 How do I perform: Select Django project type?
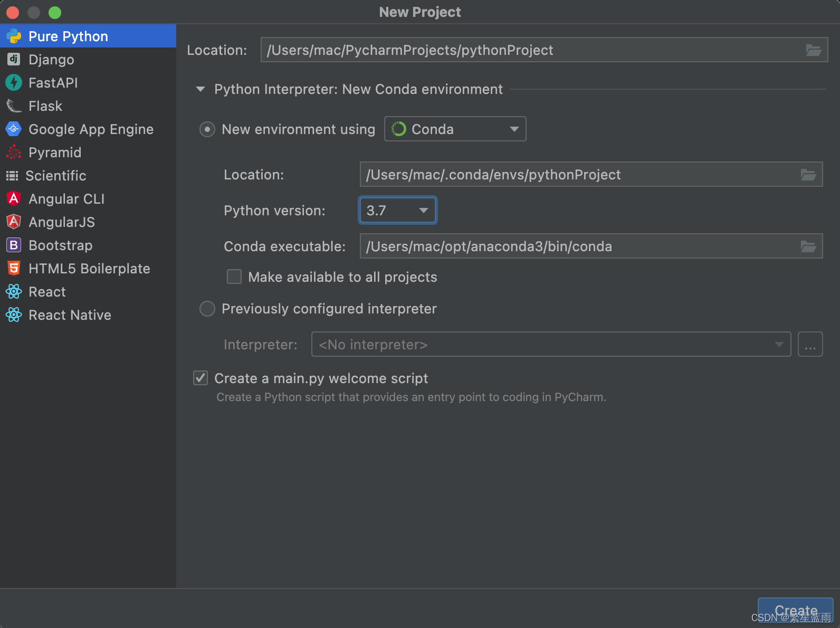coord(88,59)
